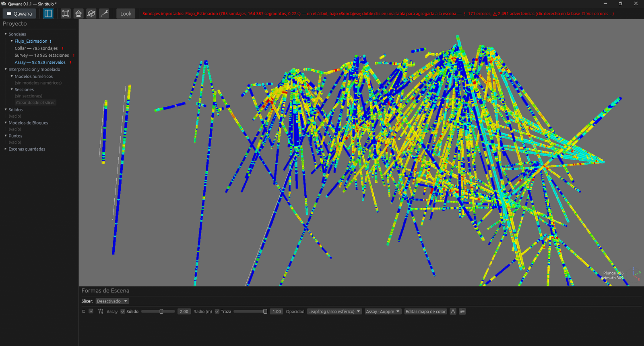
Task: Open the Leapfrog (arco esférico) dropdown
Action: [334, 311]
